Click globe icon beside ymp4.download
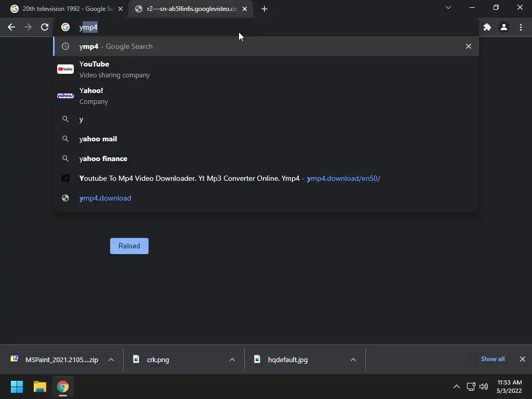 (65, 198)
